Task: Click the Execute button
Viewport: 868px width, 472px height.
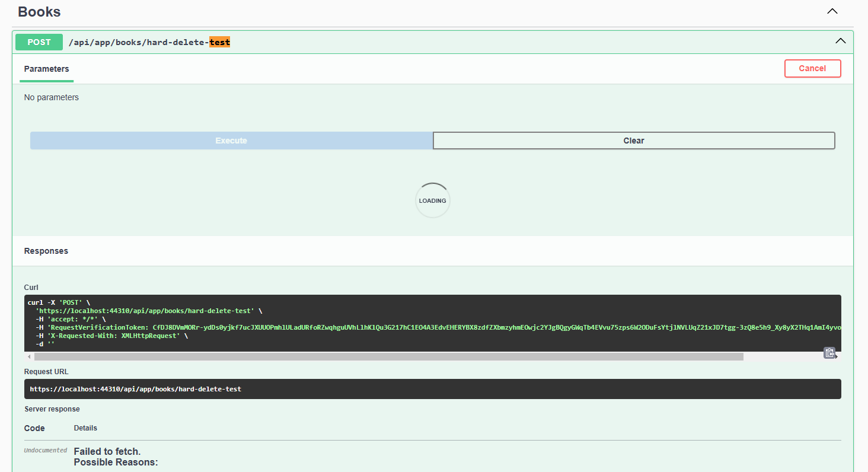Action: (231, 141)
